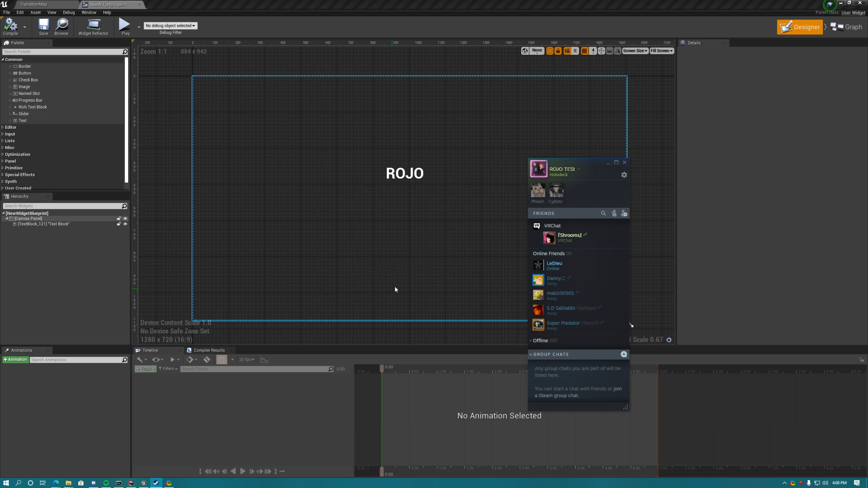Browse to asset in Content Browser
This screenshot has height=488, width=868.
pyautogui.click(x=61, y=27)
